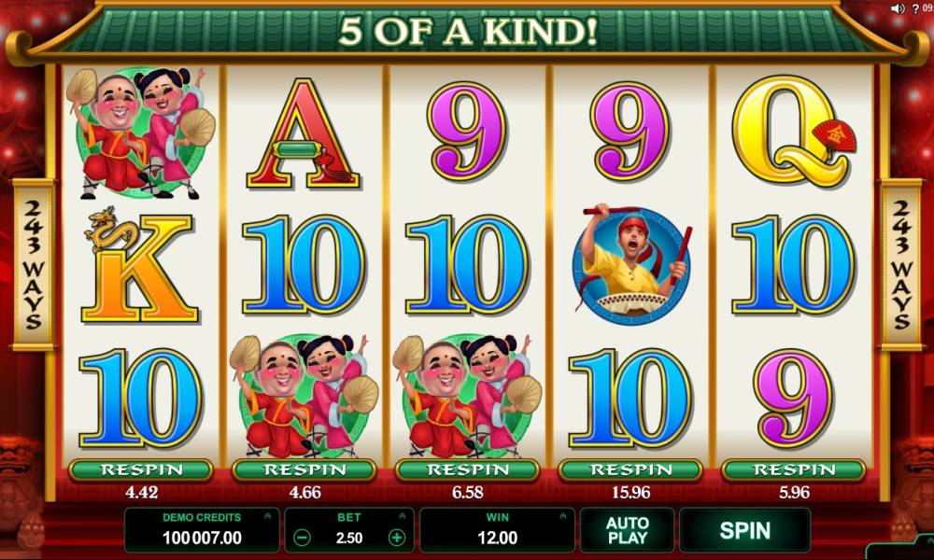This screenshot has width=934, height=560.
Task: Respin the third reel for 6.58
Action: [x=468, y=470]
